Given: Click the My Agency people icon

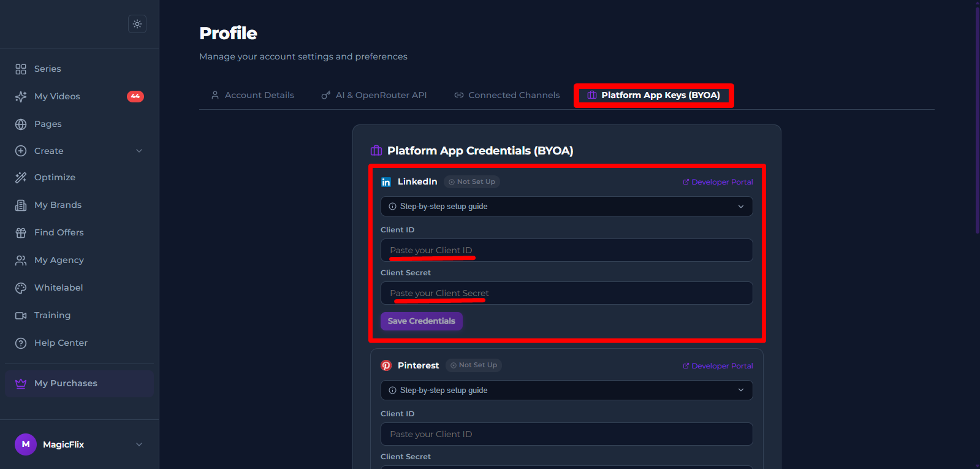Looking at the screenshot, I should [21, 260].
